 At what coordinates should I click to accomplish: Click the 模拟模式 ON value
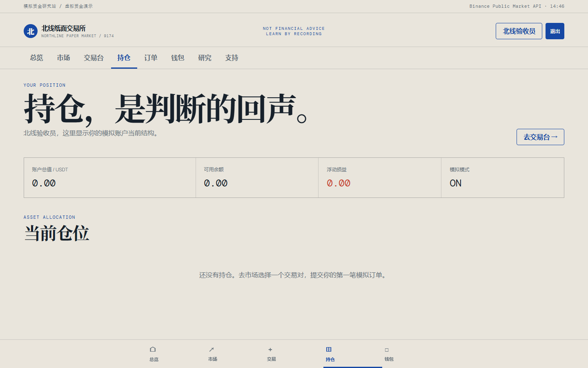click(x=456, y=183)
